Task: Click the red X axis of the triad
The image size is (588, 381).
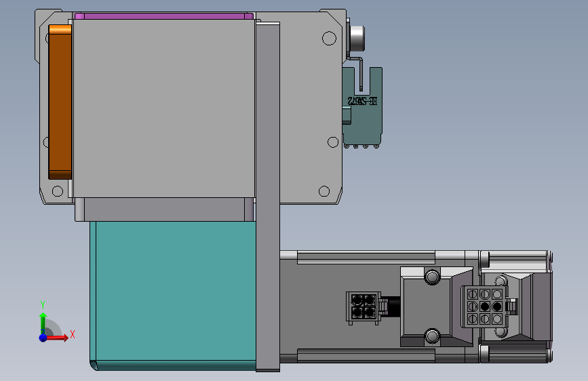Action: coord(58,338)
